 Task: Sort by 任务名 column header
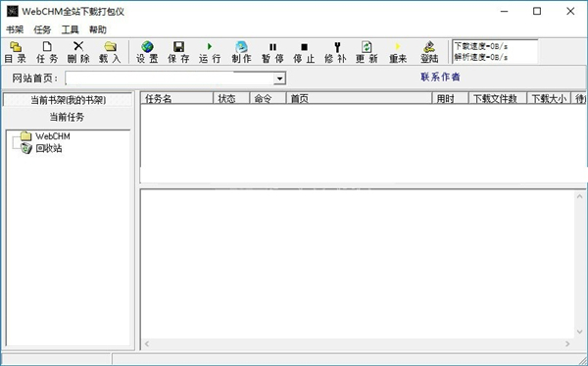tap(176, 99)
